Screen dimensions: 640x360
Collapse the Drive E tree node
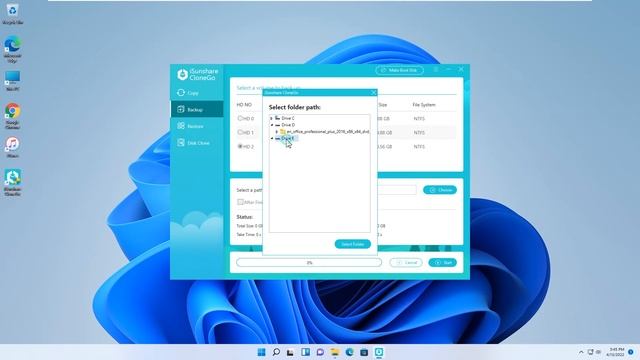click(x=272, y=138)
